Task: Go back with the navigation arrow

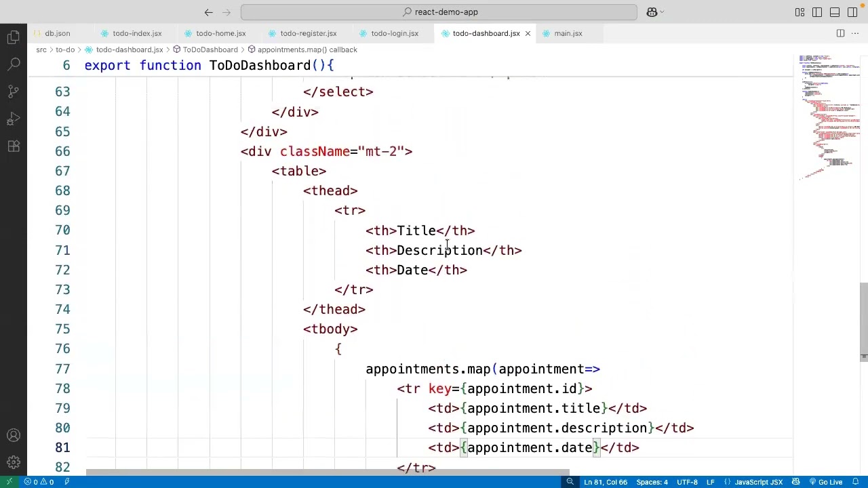Action: pos(208,12)
